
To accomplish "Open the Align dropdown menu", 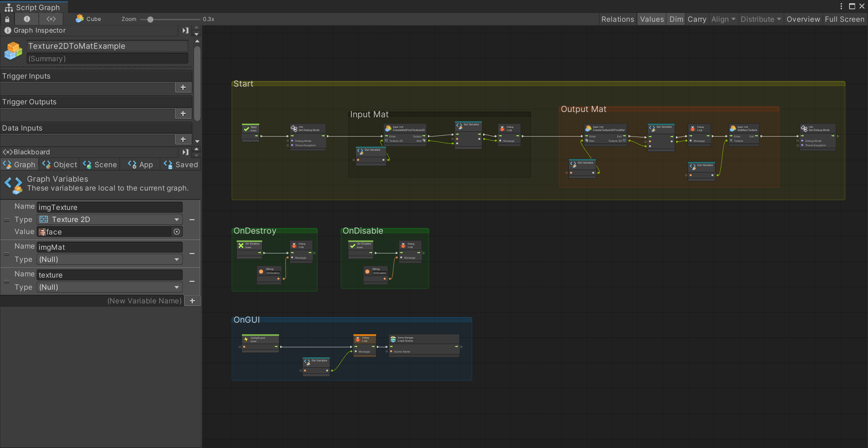I will point(723,19).
